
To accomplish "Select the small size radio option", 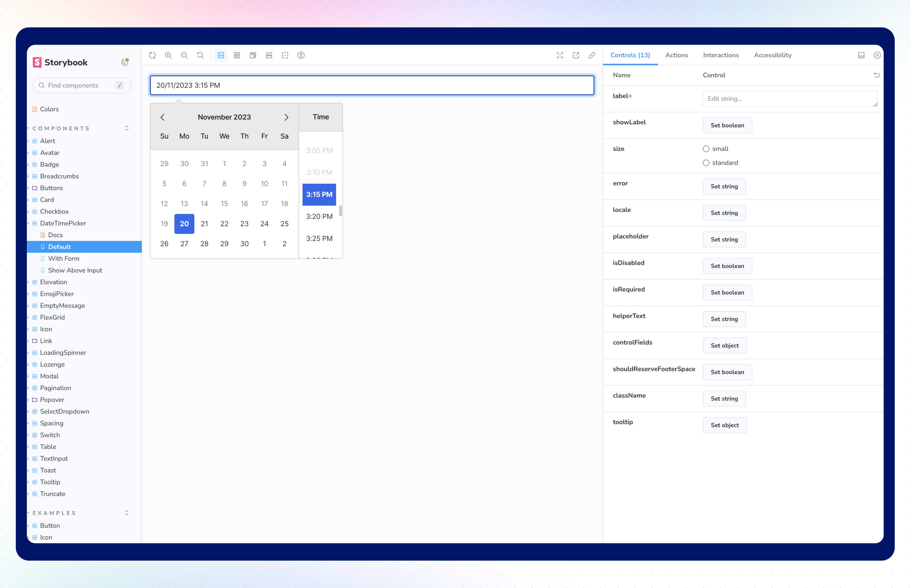I will [x=706, y=149].
